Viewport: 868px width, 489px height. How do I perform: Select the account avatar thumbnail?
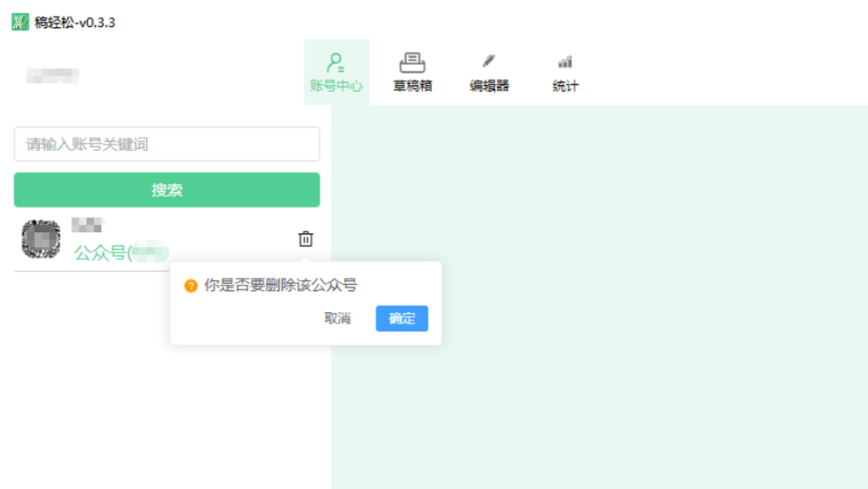tap(41, 240)
